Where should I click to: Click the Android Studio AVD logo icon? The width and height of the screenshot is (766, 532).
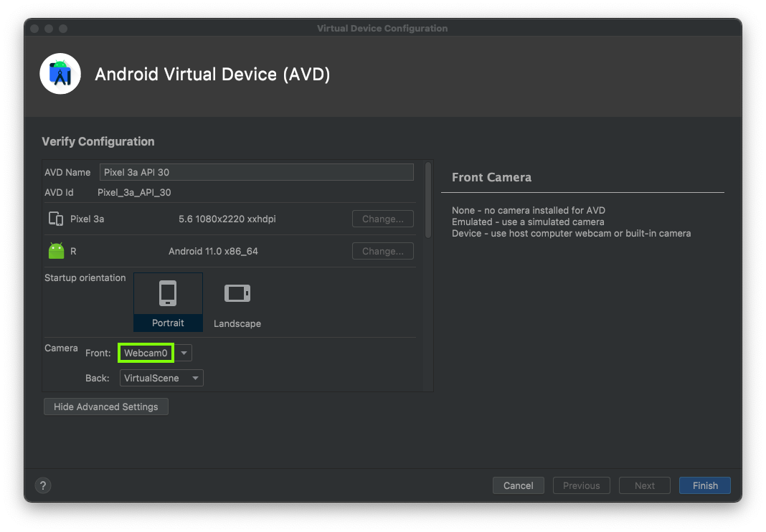point(60,74)
